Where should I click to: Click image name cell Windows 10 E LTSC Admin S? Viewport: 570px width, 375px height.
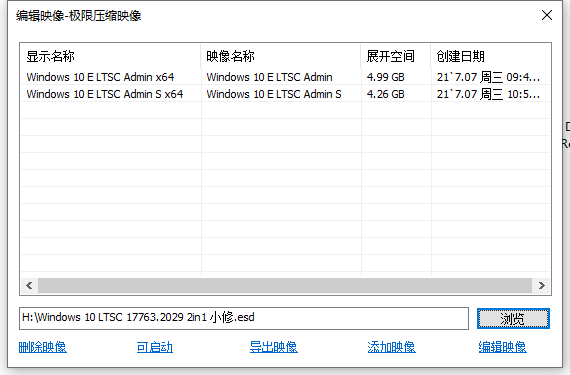pos(274,94)
